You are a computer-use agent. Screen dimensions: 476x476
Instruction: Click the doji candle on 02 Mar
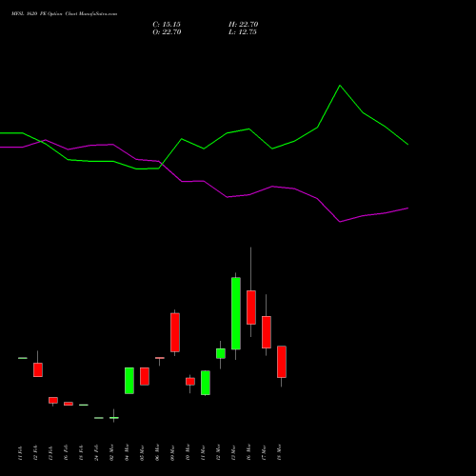pos(114,418)
